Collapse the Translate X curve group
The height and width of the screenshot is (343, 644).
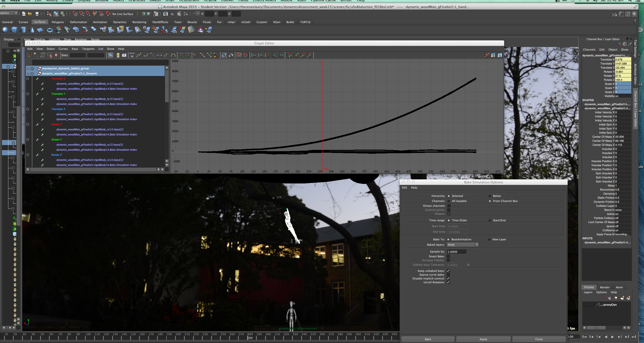(x=28, y=79)
